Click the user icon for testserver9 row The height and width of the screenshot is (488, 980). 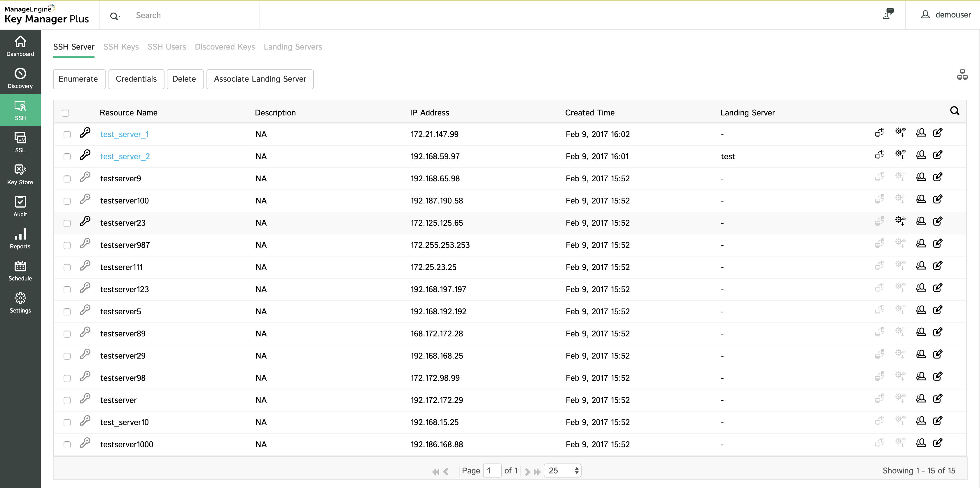tap(921, 177)
